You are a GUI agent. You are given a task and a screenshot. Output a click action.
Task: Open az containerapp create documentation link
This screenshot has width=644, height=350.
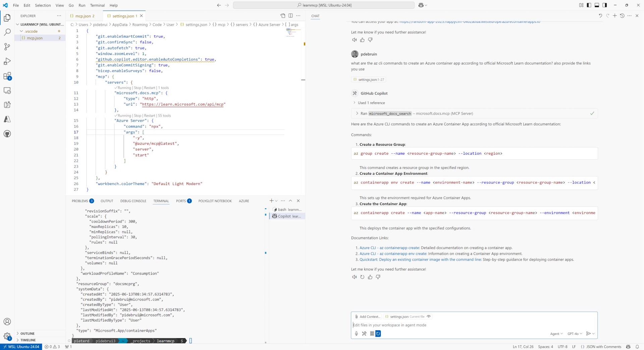pos(389,248)
